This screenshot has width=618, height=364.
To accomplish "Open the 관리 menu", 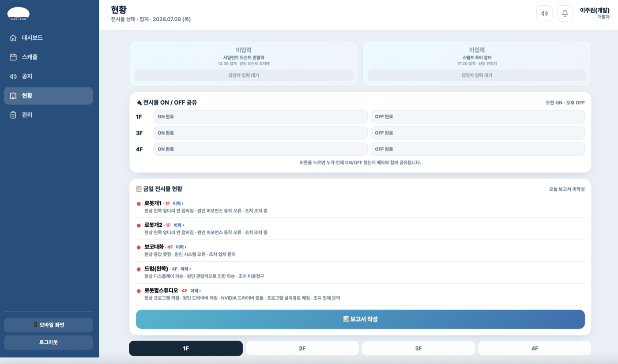I will [49, 115].
